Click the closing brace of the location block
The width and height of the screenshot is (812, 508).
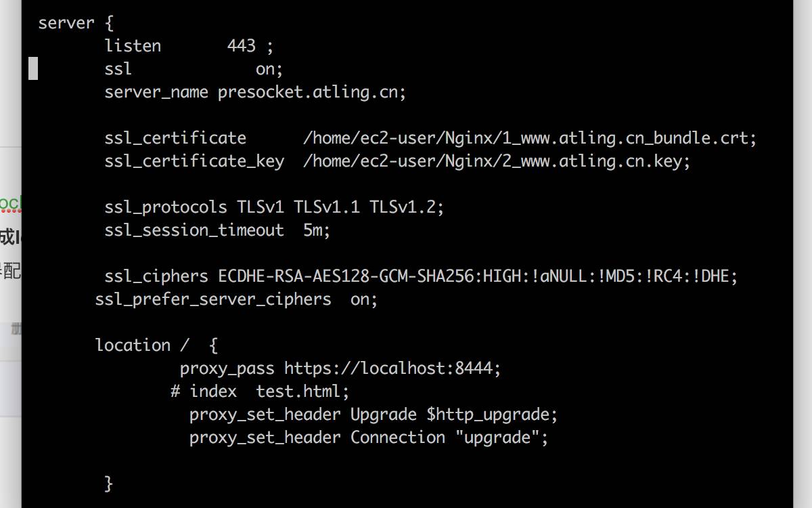pos(108,484)
